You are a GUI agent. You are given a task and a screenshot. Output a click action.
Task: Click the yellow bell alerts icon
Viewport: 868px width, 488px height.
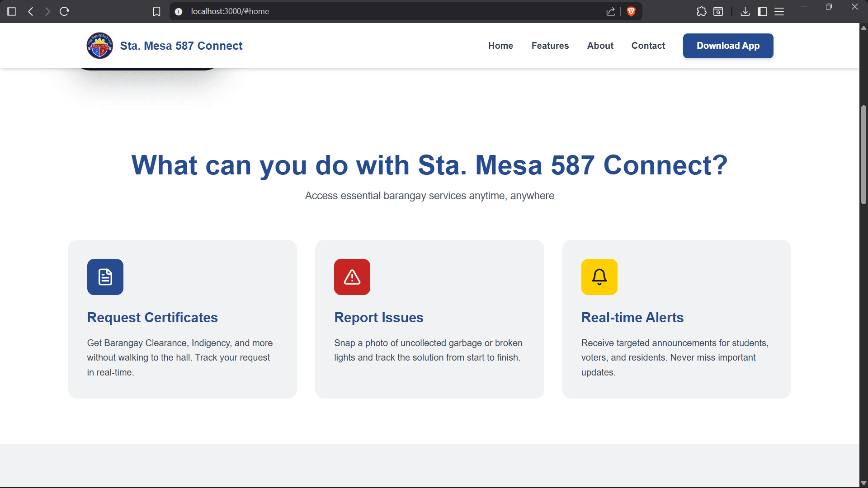coord(599,277)
